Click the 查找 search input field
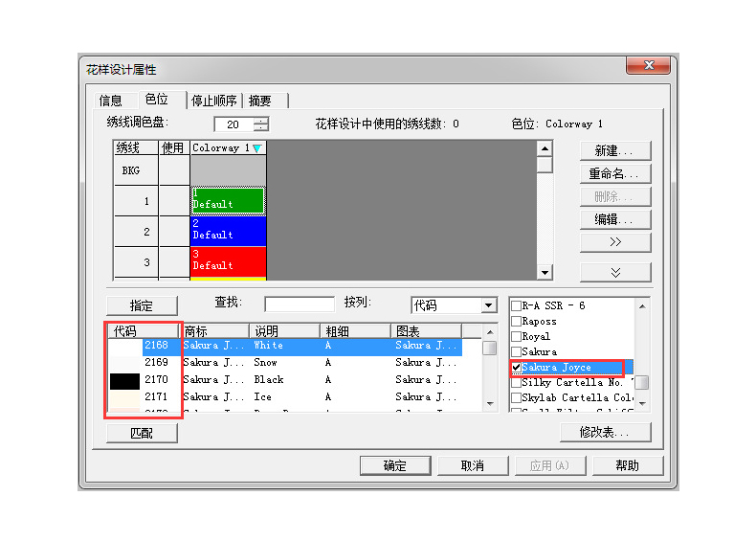Viewport: 756px width, 541px height. pyautogui.click(x=299, y=304)
